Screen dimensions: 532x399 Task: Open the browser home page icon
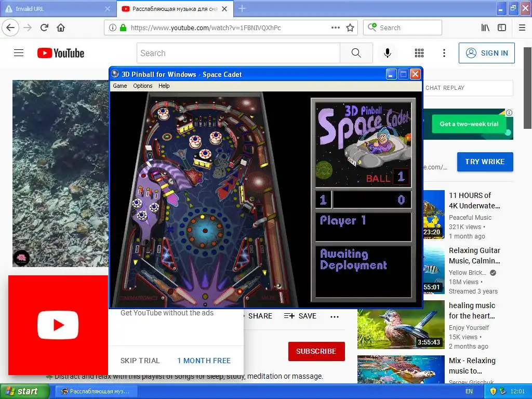61,28
